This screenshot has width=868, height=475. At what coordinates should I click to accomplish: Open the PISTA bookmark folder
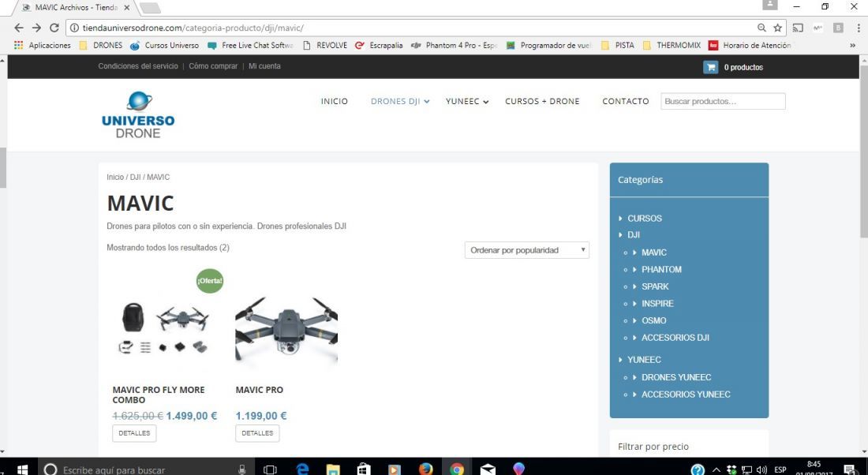618,46
